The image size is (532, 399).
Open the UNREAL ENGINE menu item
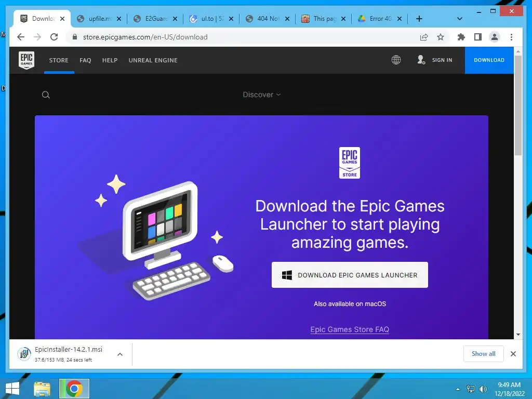coord(153,60)
